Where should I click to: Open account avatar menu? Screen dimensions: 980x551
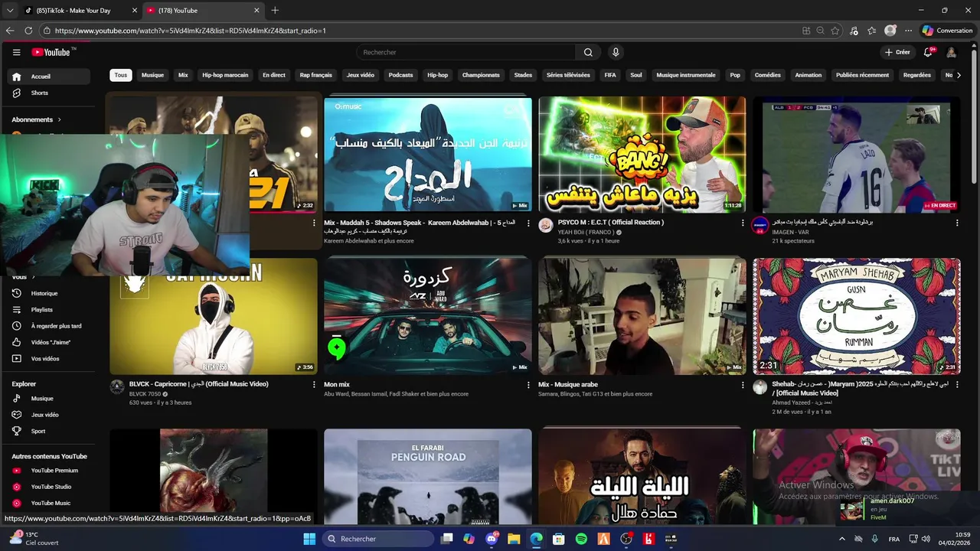[951, 52]
